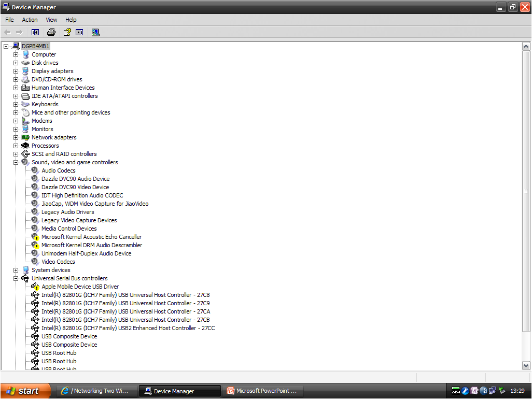Select IDT High Definition Audio CODEC

point(82,195)
